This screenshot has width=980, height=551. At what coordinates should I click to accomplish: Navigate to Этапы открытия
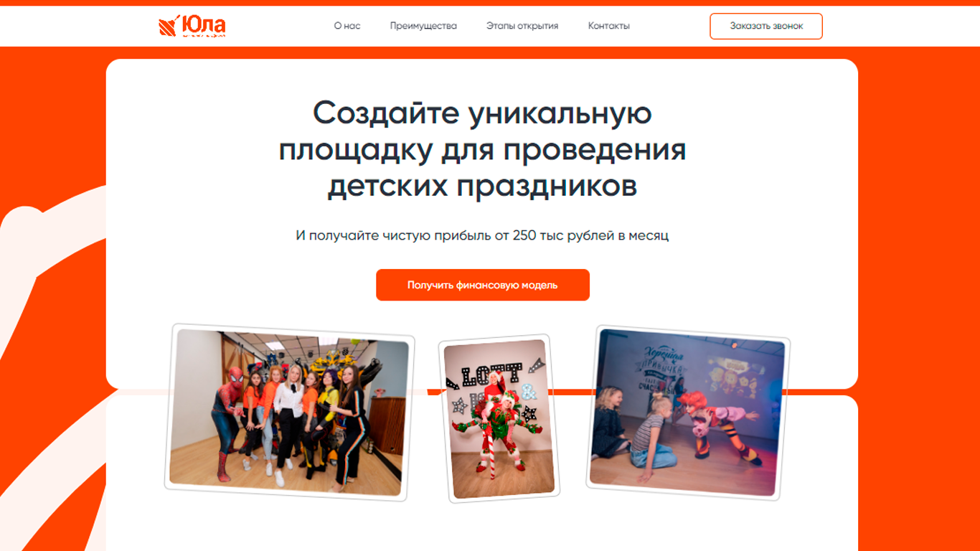click(x=522, y=26)
